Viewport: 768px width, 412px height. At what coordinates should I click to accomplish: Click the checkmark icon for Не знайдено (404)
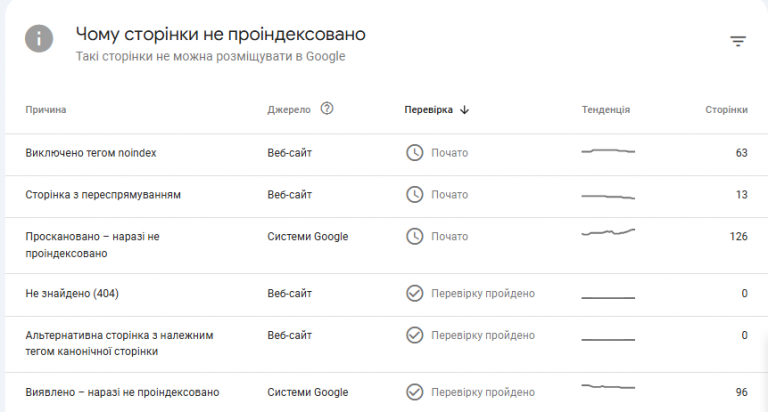pos(414,293)
